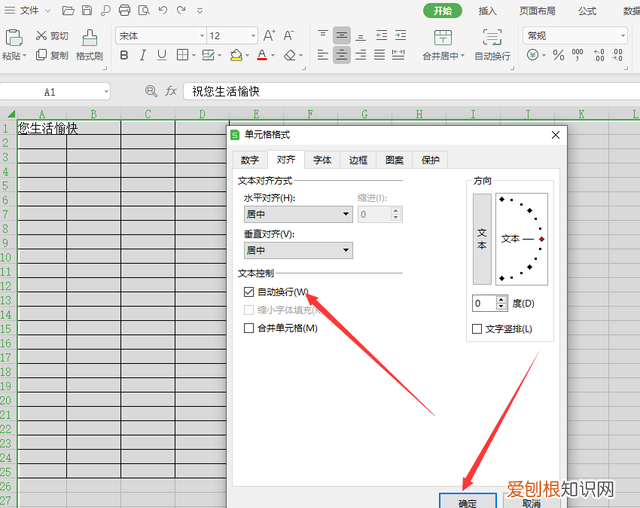This screenshot has width=640, height=508.
Task: Click the insert function fx icon
Action: pyautogui.click(x=171, y=91)
